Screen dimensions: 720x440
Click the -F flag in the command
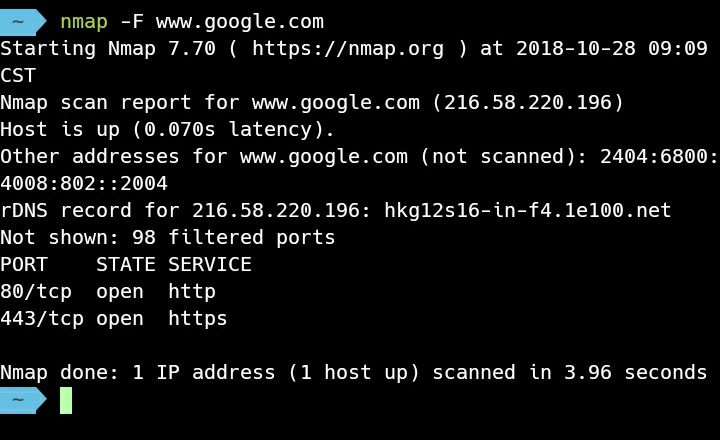pyautogui.click(x=132, y=22)
